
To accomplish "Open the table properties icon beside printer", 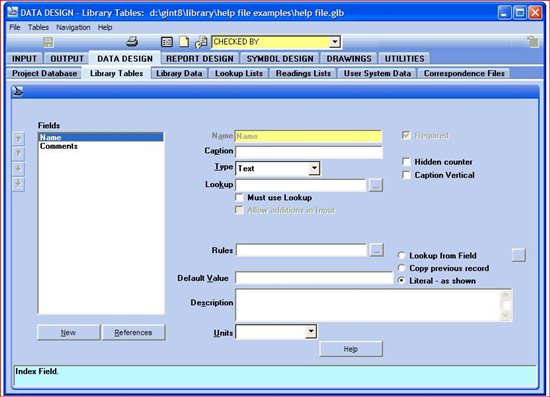I will click(x=167, y=42).
